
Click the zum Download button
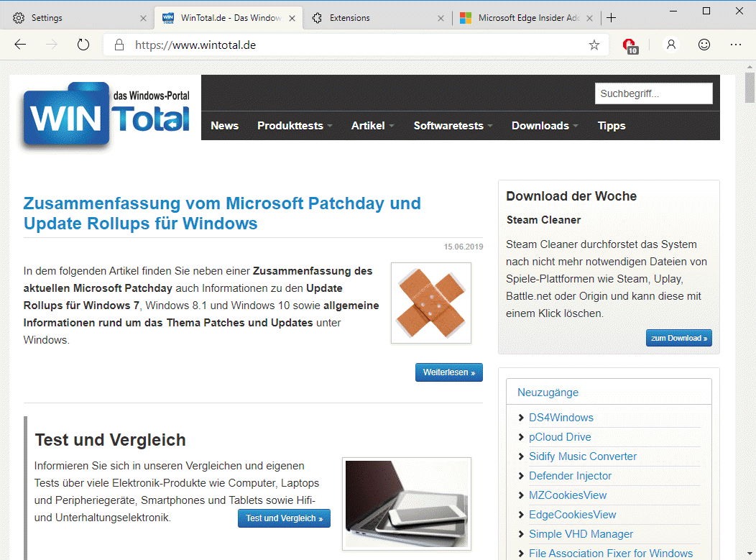[679, 338]
